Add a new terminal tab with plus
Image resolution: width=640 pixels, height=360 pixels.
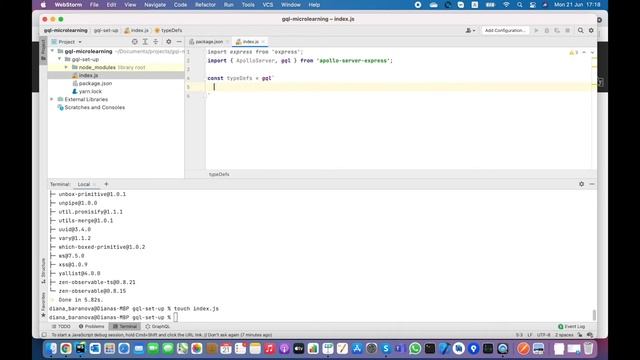106,184
